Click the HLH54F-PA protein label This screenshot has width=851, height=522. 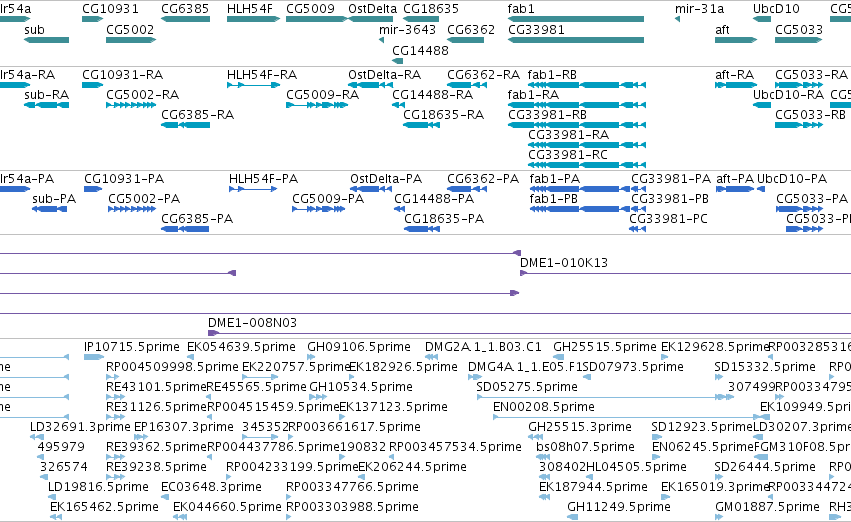[x=263, y=179]
